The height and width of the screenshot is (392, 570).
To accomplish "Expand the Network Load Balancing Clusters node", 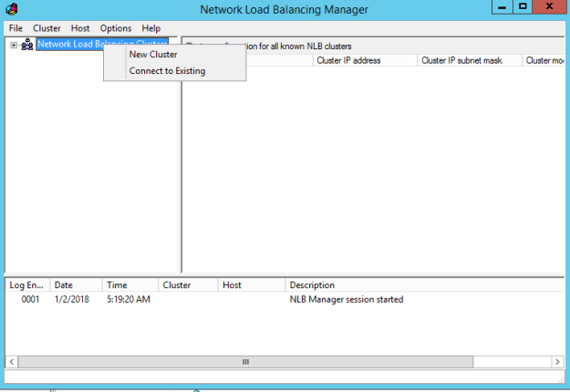I will [14, 45].
